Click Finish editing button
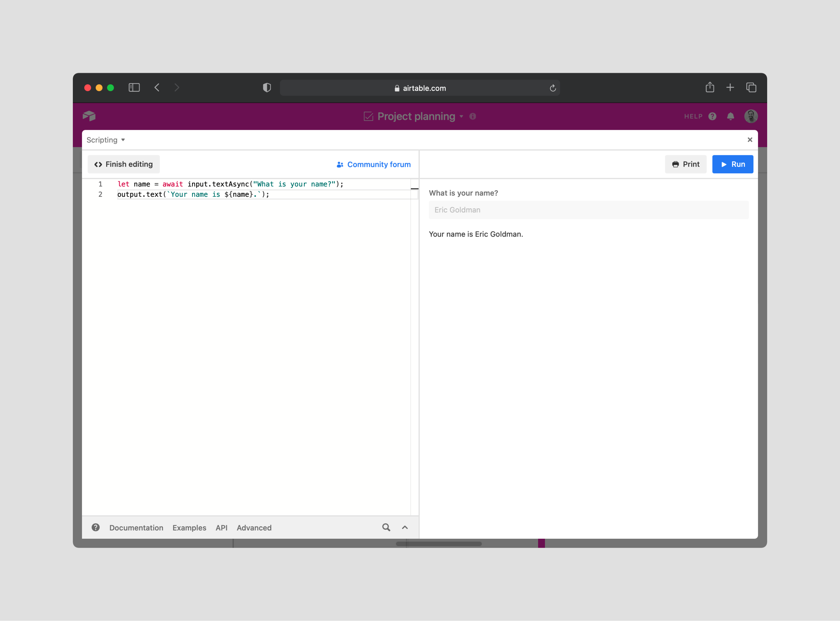This screenshot has width=840, height=621. tap(123, 164)
